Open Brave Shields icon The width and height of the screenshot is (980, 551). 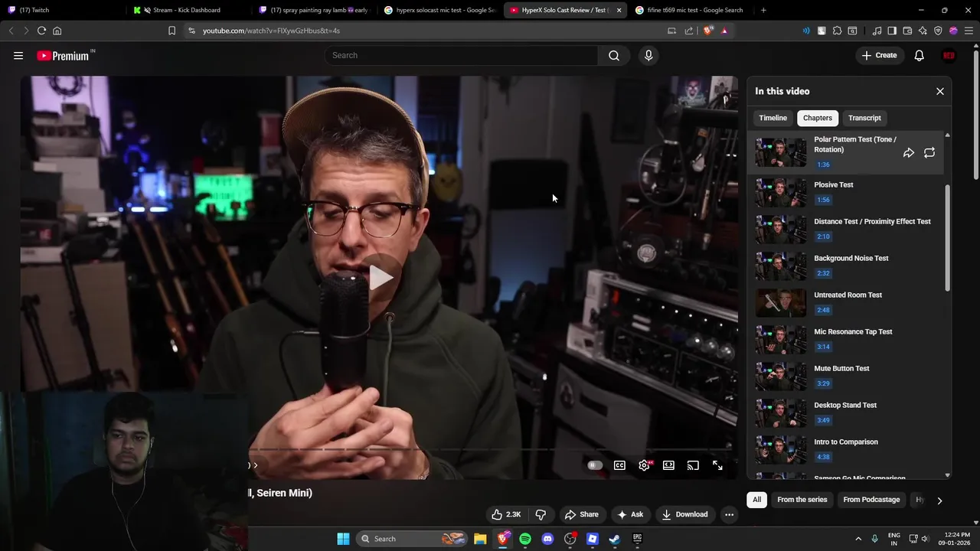click(708, 31)
